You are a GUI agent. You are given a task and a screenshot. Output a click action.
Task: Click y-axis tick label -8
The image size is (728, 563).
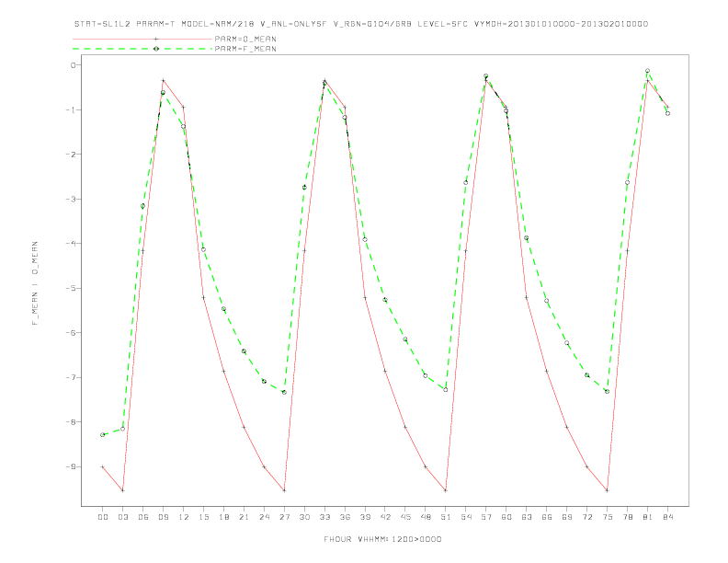point(71,421)
